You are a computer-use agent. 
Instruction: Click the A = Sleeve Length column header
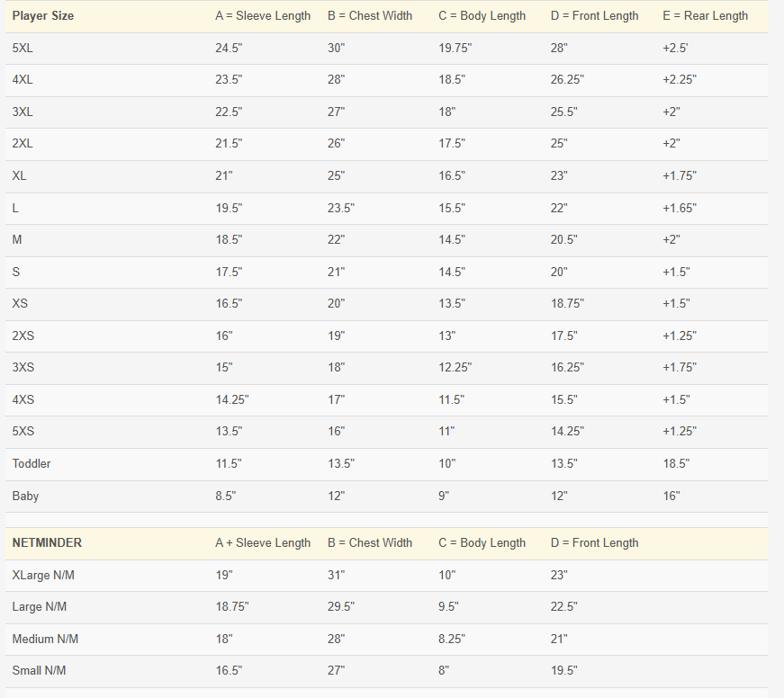click(263, 16)
